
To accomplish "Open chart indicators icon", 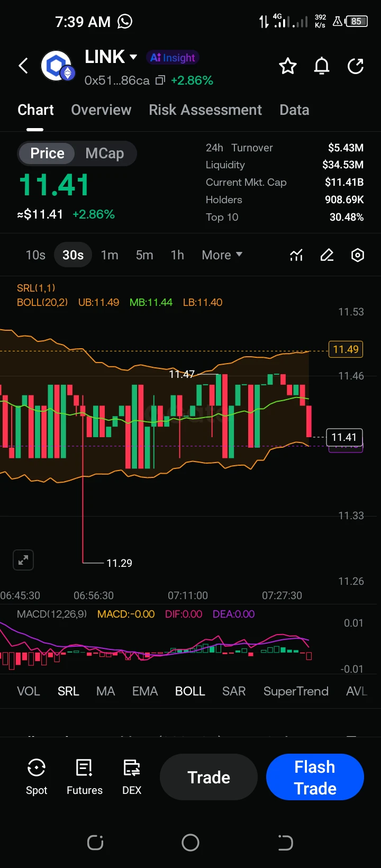I will (296, 255).
